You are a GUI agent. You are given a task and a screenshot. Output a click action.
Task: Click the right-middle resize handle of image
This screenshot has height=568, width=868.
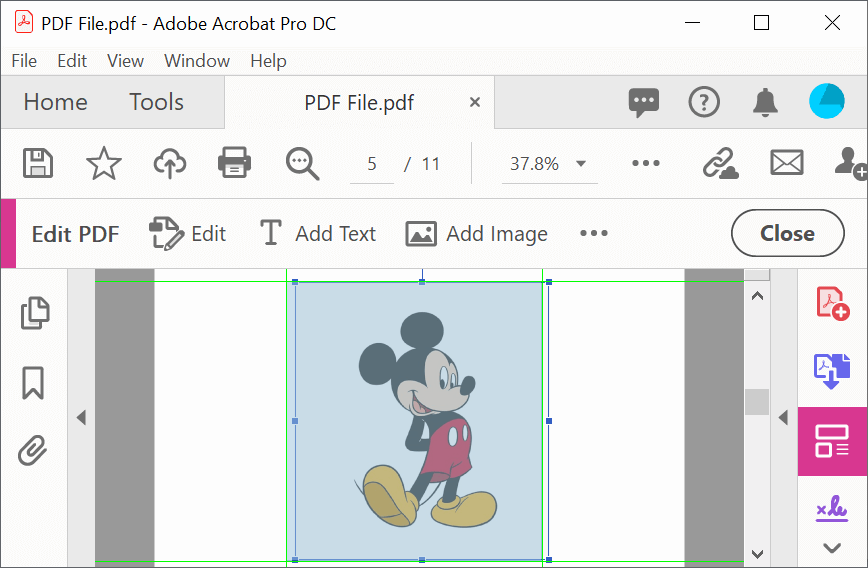(x=549, y=421)
